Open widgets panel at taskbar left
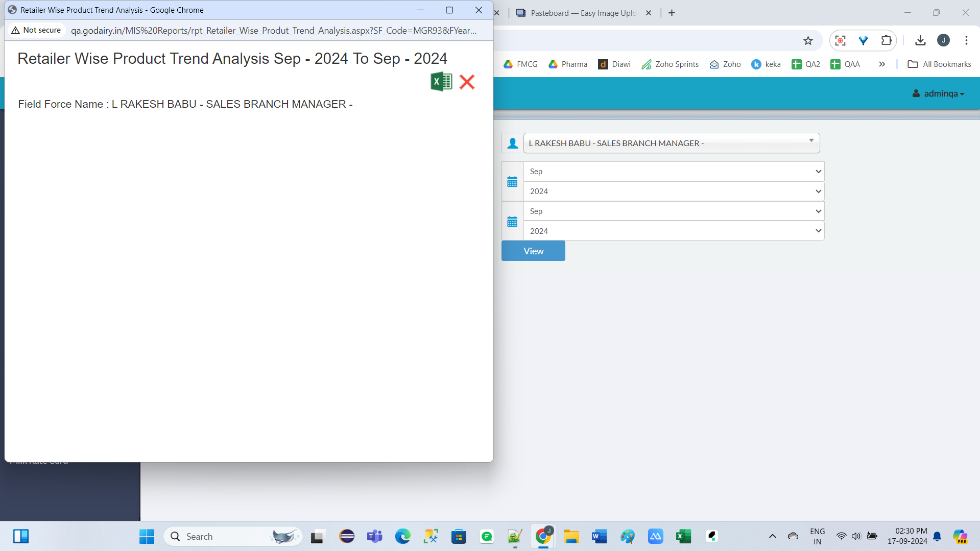The height and width of the screenshot is (551, 980). pos(21,537)
